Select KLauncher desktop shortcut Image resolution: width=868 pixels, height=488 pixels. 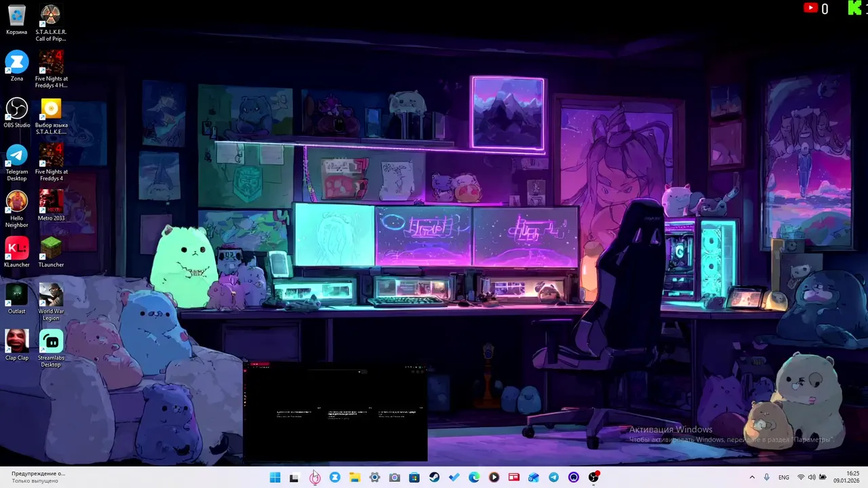coord(16,252)
